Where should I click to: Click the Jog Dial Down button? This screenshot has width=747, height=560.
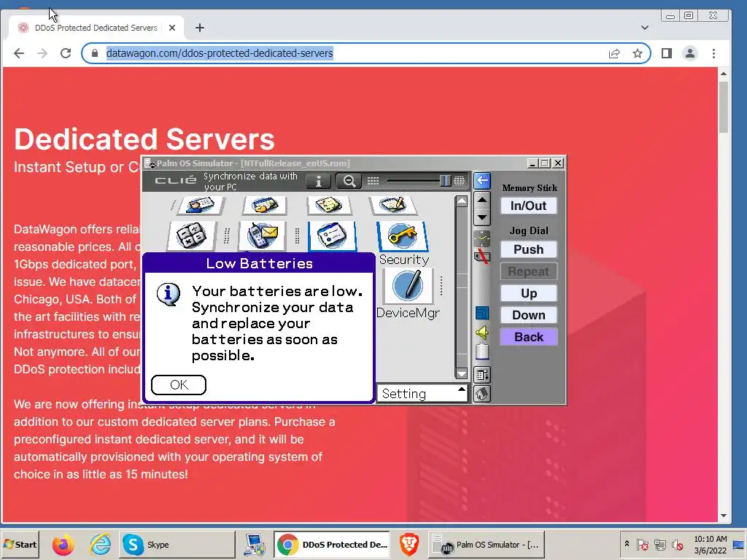tap(528, 315)
